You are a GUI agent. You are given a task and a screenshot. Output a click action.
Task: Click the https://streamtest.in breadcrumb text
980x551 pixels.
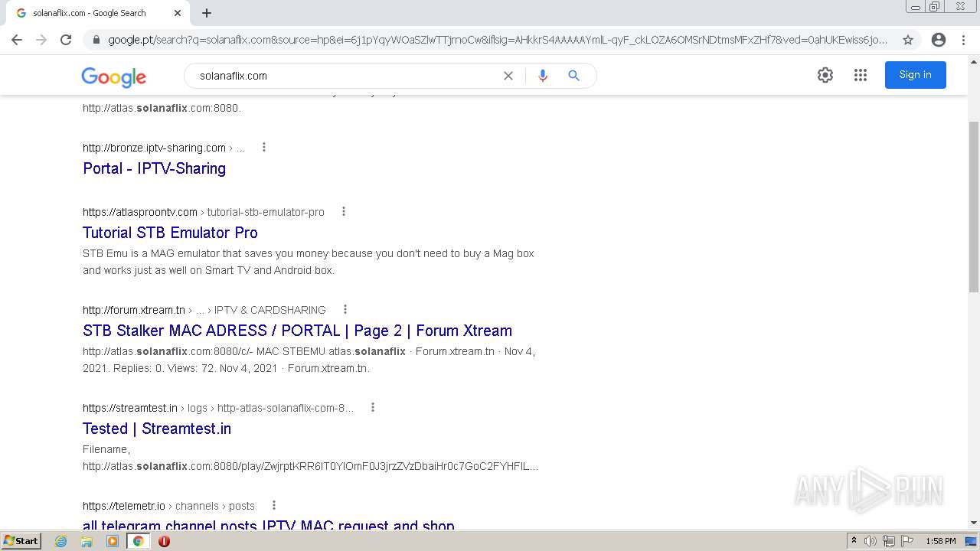pyautogui.click(x=130, y=408)
